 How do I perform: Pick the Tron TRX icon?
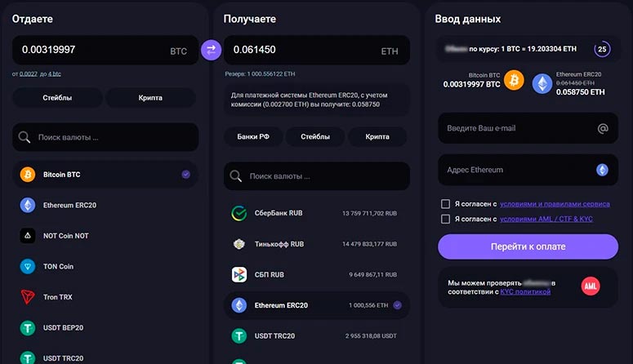pos(28,297)
